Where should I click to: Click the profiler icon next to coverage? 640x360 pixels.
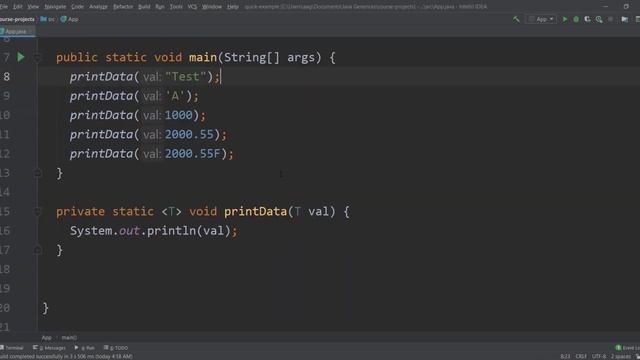[x=599, y=19]
